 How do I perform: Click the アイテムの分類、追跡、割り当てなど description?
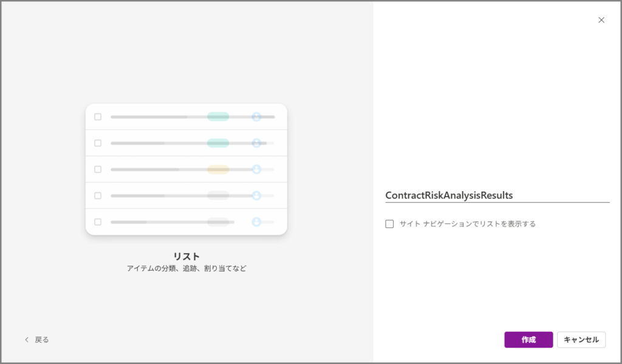coord(186,268)
